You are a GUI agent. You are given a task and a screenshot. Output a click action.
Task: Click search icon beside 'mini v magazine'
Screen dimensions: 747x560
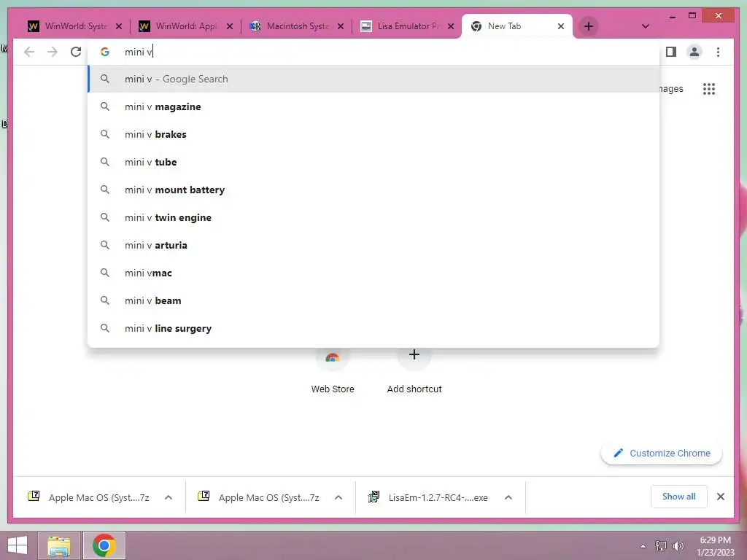105,106
